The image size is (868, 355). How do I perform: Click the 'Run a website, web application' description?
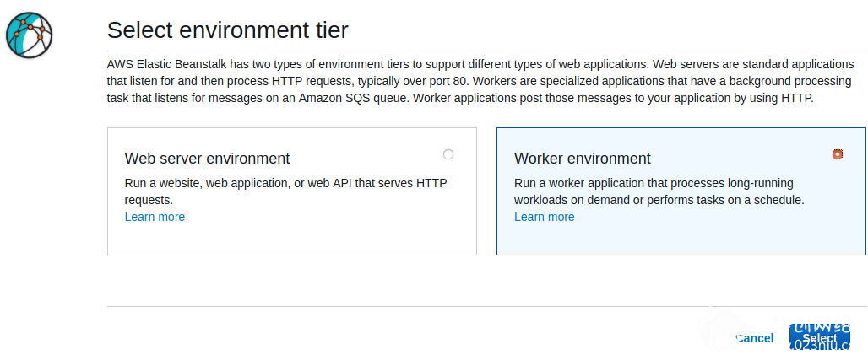pyautogui.click(x=285, y=191)
